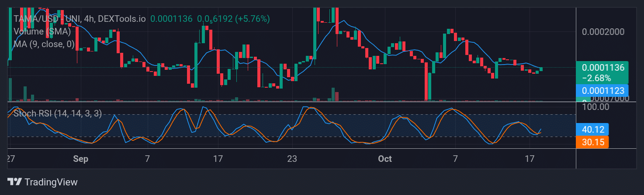Click the Sep date on time axis
644x195 pixels.
81,159
